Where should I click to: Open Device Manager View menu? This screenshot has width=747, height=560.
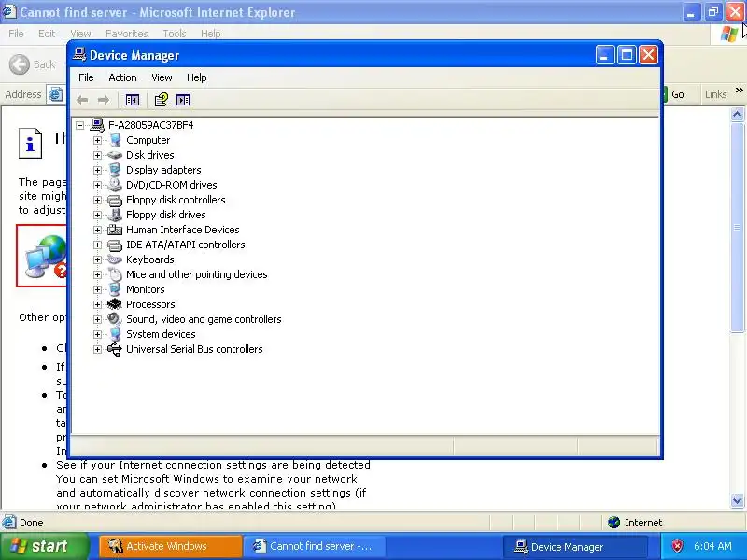(x=162, y=77)
